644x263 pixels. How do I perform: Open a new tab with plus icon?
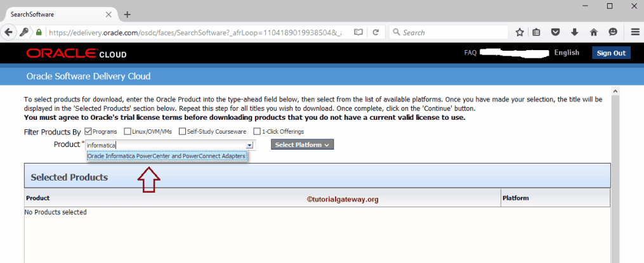point(128,15)
